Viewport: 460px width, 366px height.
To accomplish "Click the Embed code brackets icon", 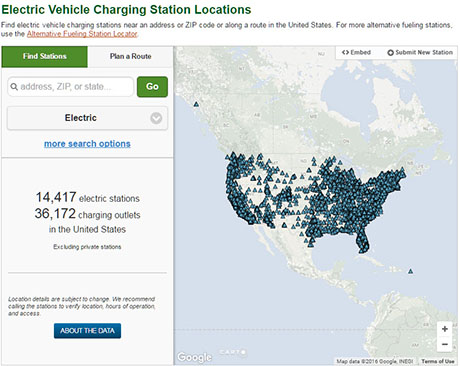I will coord(345,52).
